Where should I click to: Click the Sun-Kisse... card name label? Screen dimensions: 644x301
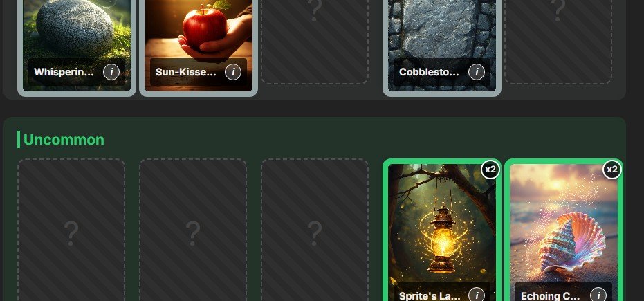pos(185,72)
